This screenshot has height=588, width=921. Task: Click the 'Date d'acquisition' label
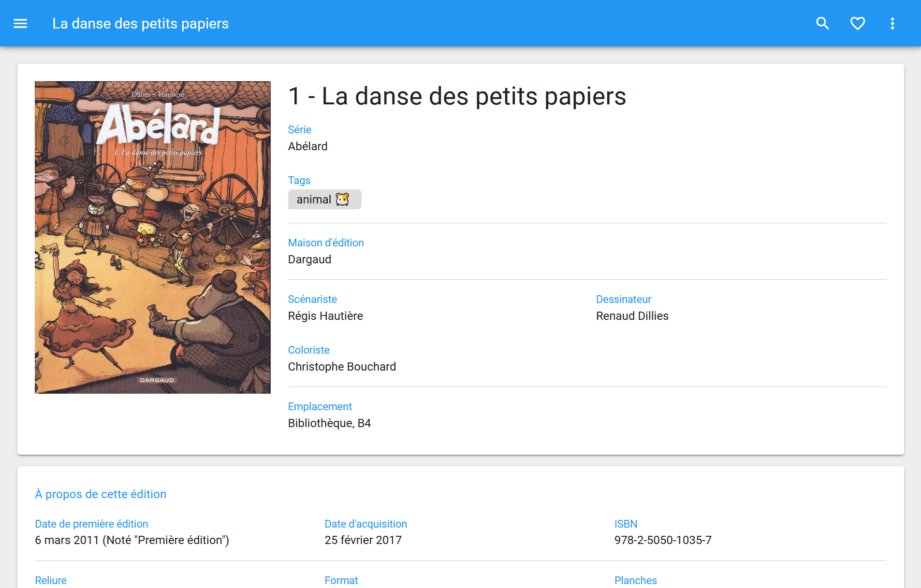[365, 524]
